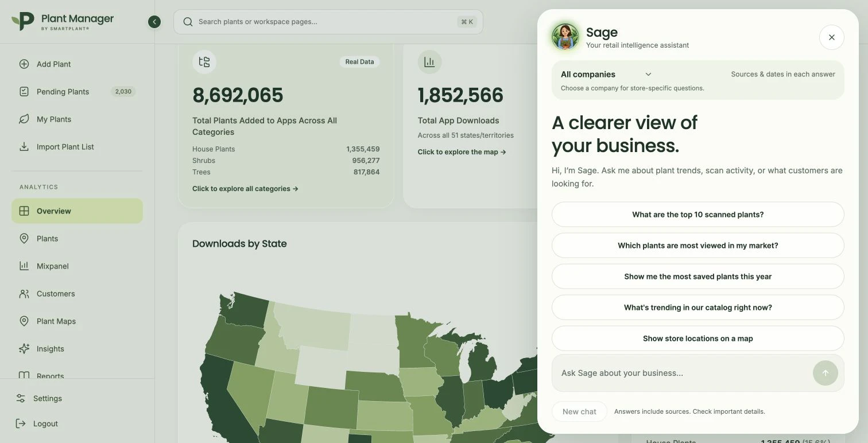The height and width of the screenshot is (443, 868).
Task: Click the Add Plant plus icon
Action: pos(24,64)
